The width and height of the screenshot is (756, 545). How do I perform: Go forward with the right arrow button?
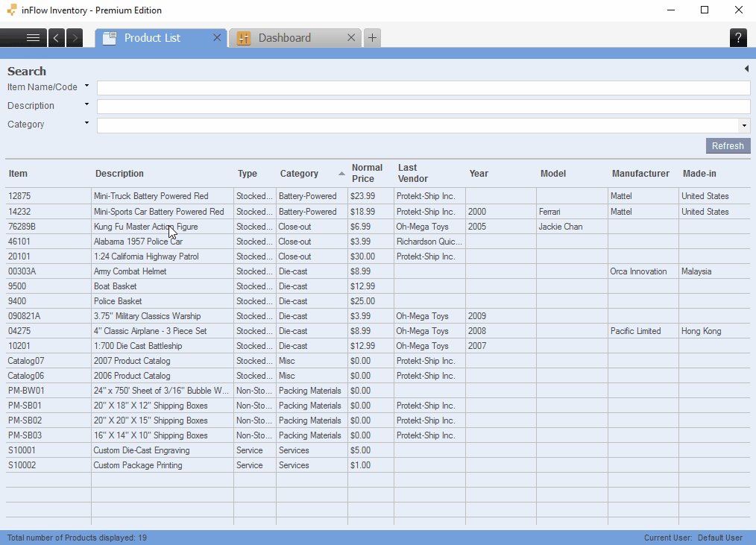(x=75, y=37)
